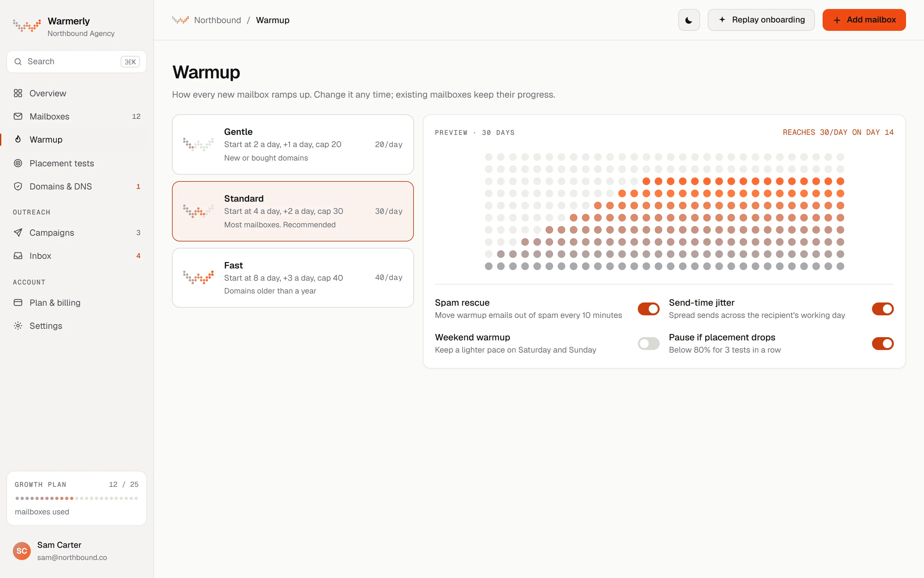Choose the Fast warmup preset
924x578 pixels.
[293, 278]
